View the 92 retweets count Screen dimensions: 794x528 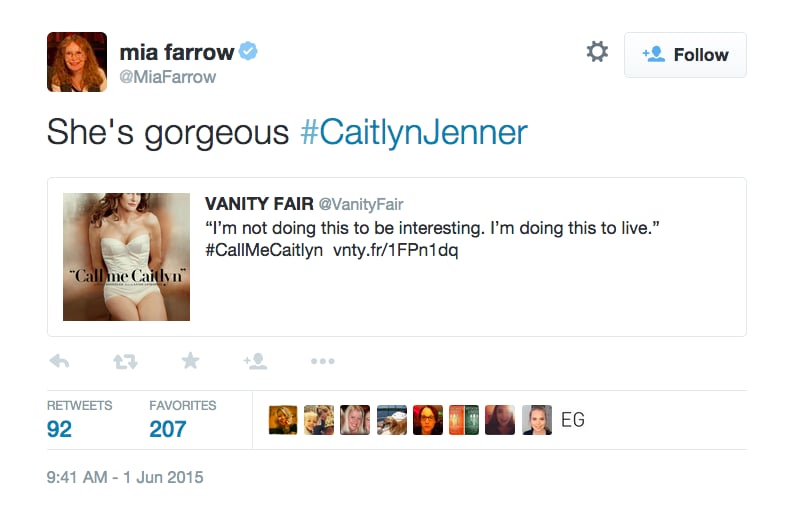[x=59, y=429]
